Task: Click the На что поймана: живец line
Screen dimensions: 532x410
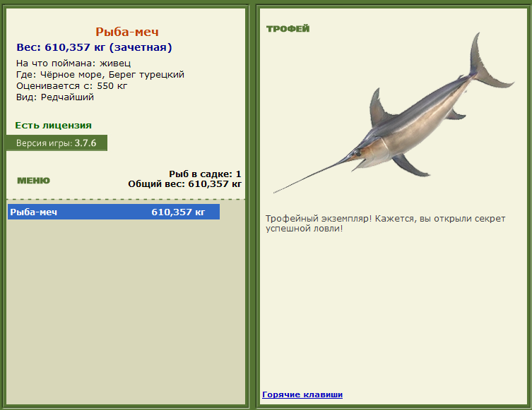Action: tap(73, 64)
